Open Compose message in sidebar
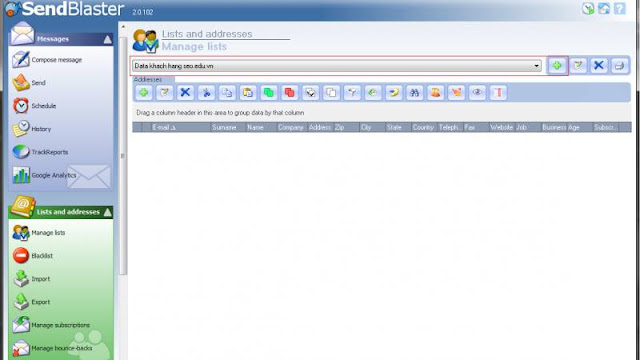640x360 pixels. 47,60
